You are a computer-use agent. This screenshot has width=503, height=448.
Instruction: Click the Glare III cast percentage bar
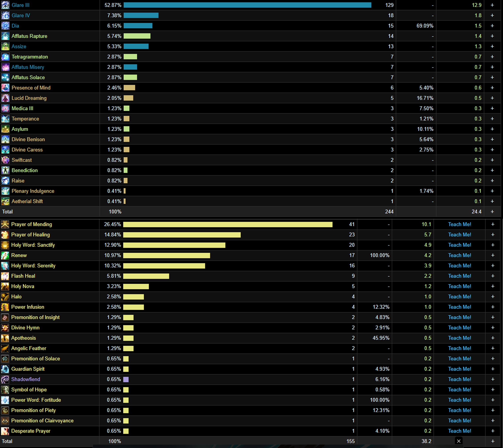tap(247, 5)
